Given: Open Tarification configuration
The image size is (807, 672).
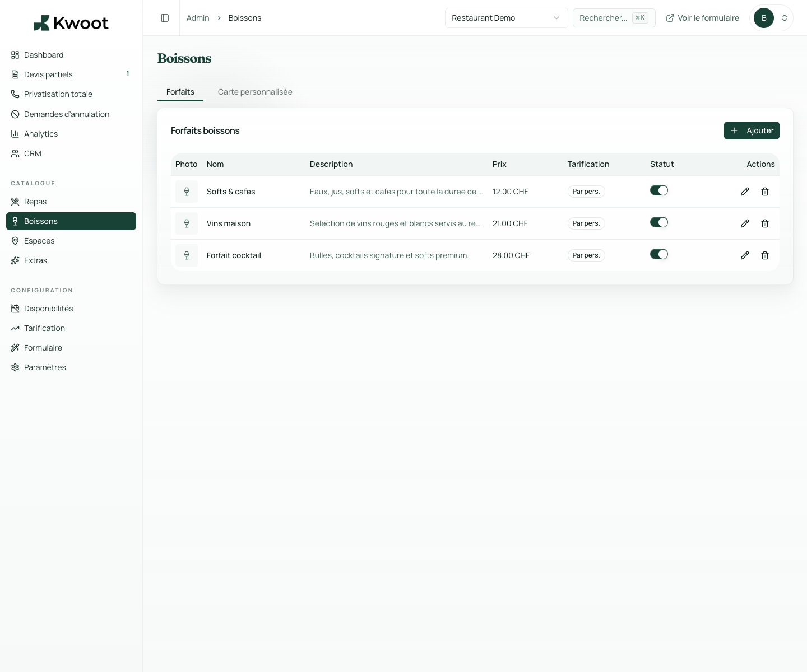Looking at the screenshot, I should click(x=71, y=328).
